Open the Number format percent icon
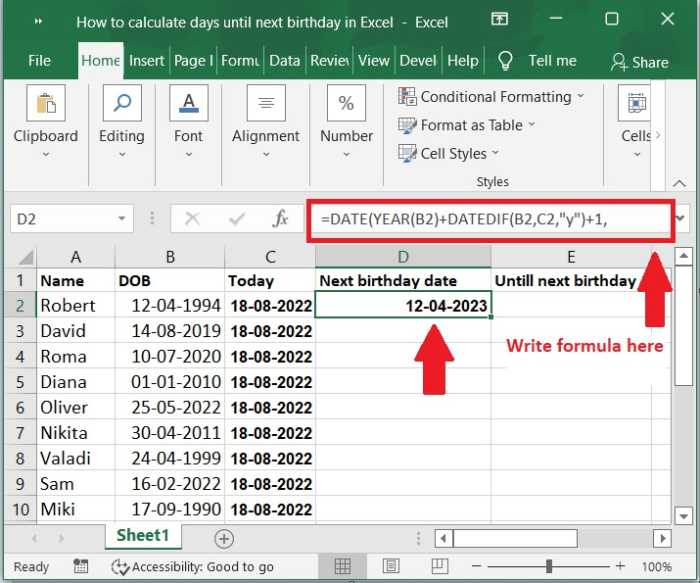This screenshot has height=583, width=700. [x=346, y=105]
